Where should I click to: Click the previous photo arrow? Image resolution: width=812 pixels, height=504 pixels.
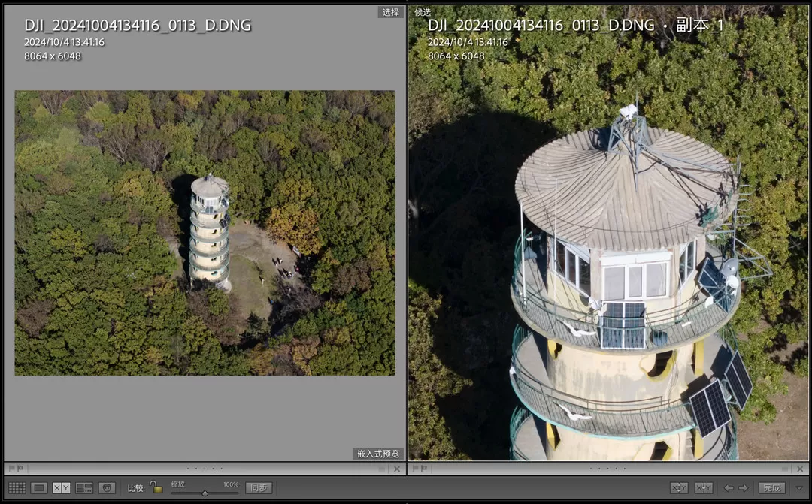(729, 487)
